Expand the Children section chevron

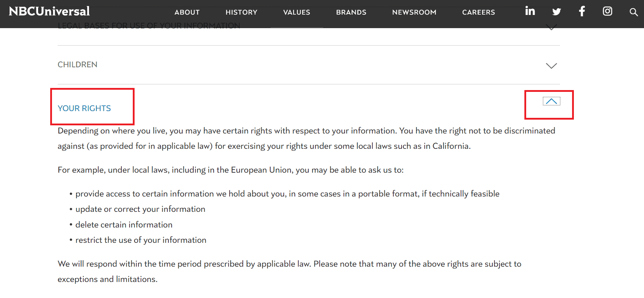[551, 66]
